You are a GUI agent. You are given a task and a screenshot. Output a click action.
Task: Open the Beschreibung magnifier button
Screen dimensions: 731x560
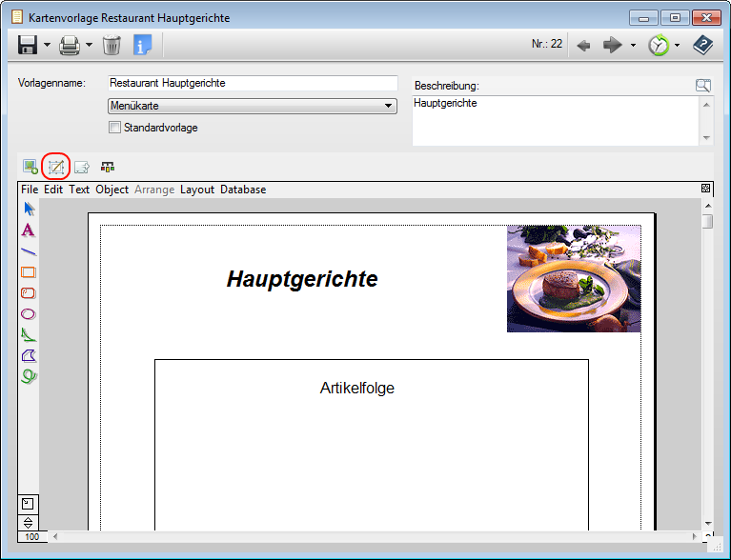pyautogui.click(x=703, y=86)
